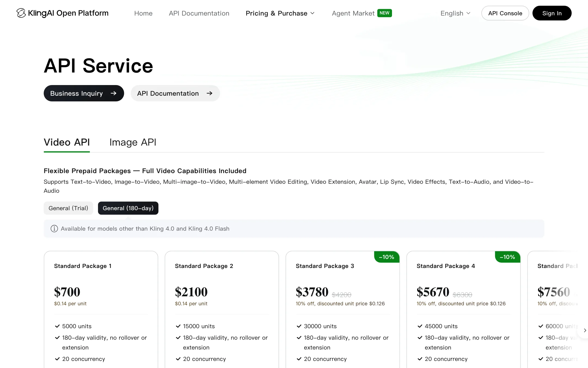Open API Documentation in top navigation
The height and width of the screenshot is (368, 588).
tap(199, 13)
